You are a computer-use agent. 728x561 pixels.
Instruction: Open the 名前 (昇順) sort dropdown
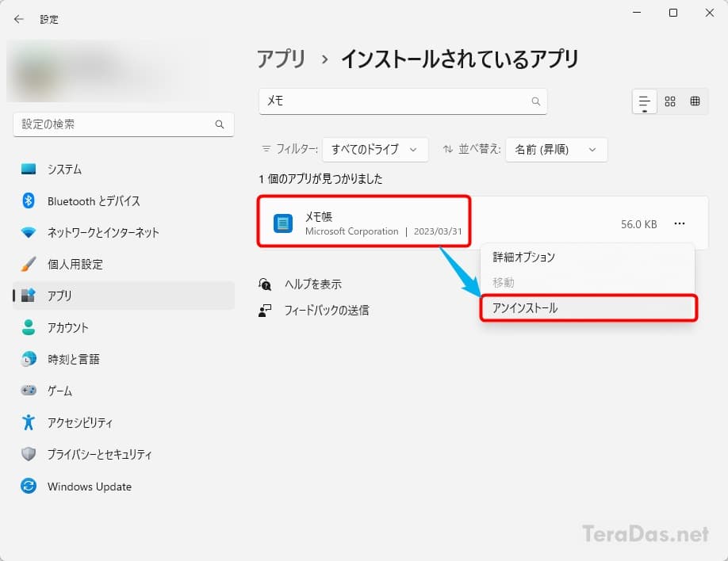[x=556, y=150]
